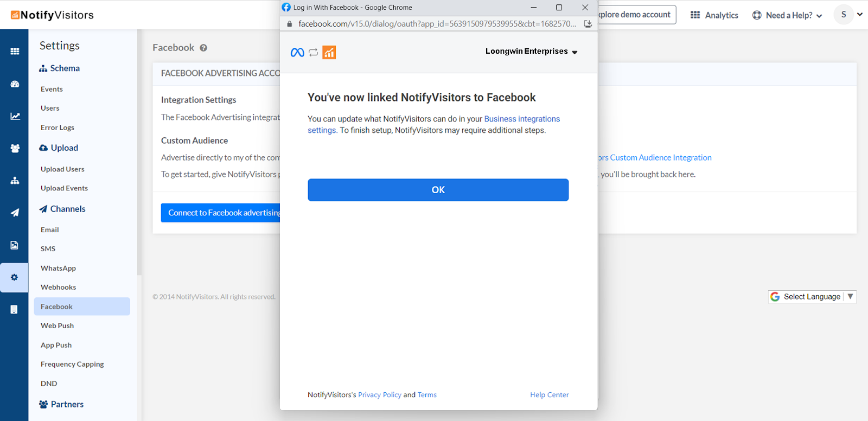Click Explore demo account button
Screen dimensions: 868x421
[x=637, y=15]
